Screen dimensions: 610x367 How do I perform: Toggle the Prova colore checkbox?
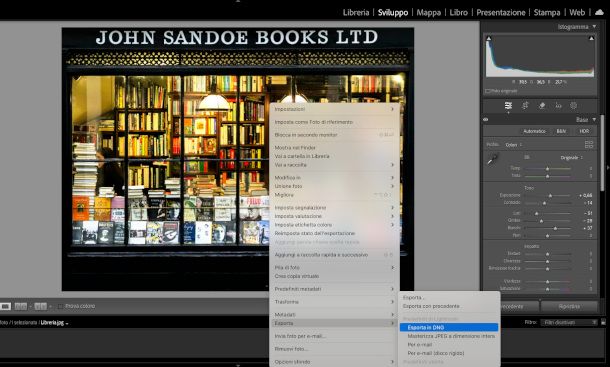point(60,306)
